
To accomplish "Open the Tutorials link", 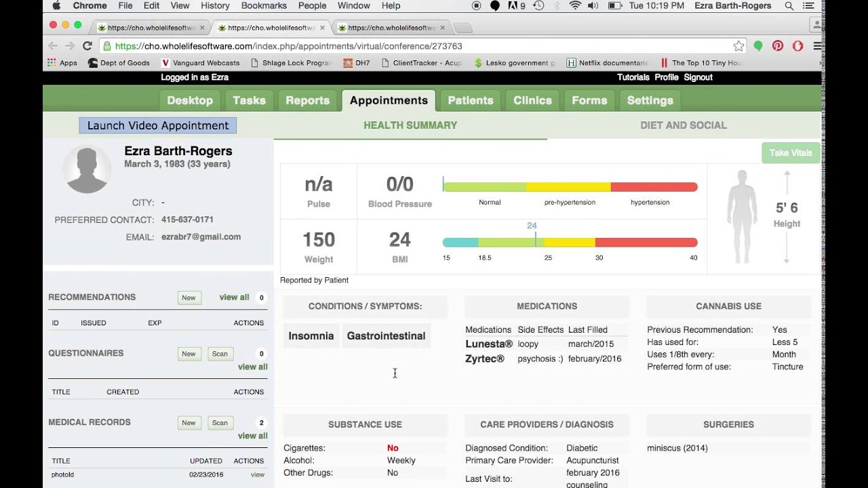I will [633, 77].
